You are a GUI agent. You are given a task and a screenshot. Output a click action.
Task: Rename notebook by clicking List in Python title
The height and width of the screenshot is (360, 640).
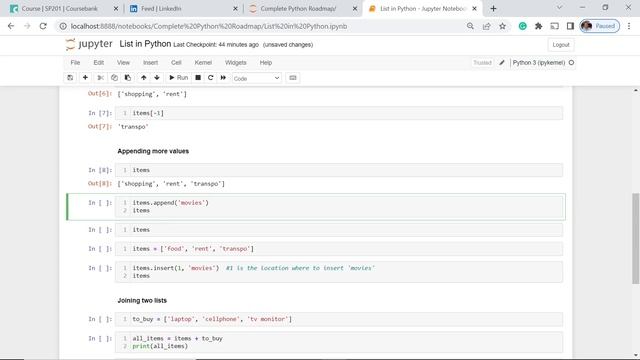coord(145,44)
